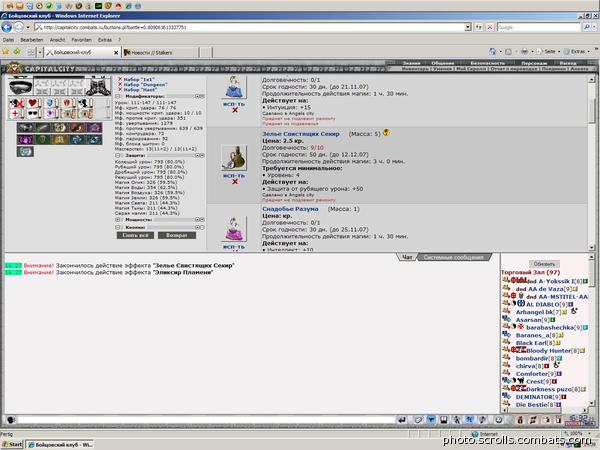This screenshot has width=600, height=450.
Task: Click the equipped belt item slot
Action: (x=21, y=87)
